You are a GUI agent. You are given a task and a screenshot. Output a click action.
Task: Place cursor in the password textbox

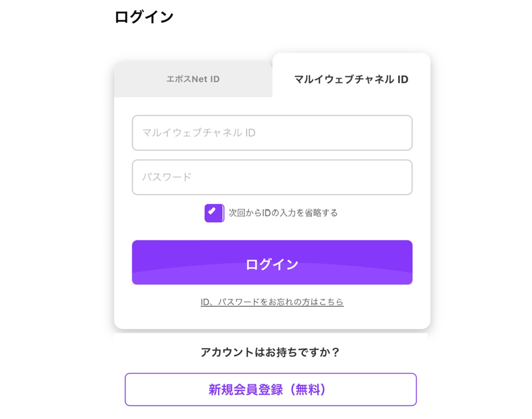(272, 177)
